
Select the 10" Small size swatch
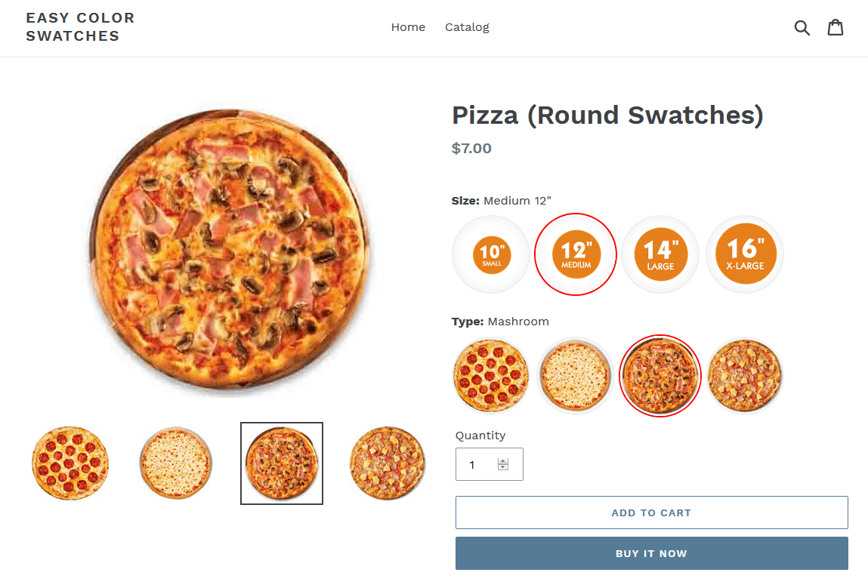coord(492,254)
